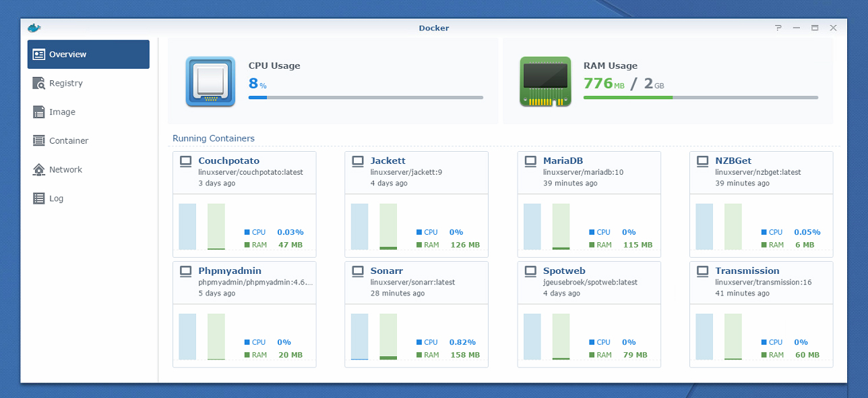Click the Registry search icon
Screen dimensions: 868x398
coord(39,83)
